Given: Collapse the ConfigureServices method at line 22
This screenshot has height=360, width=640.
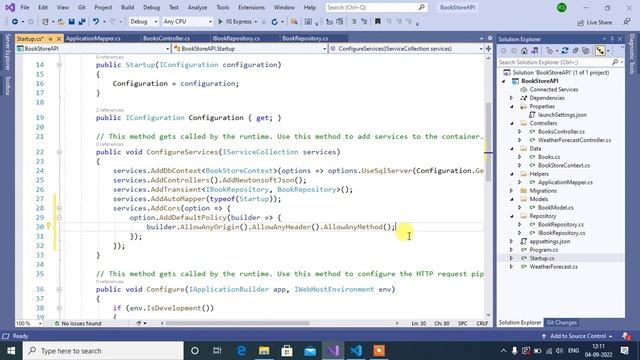Looking at the screenshot, I should 59,152.
